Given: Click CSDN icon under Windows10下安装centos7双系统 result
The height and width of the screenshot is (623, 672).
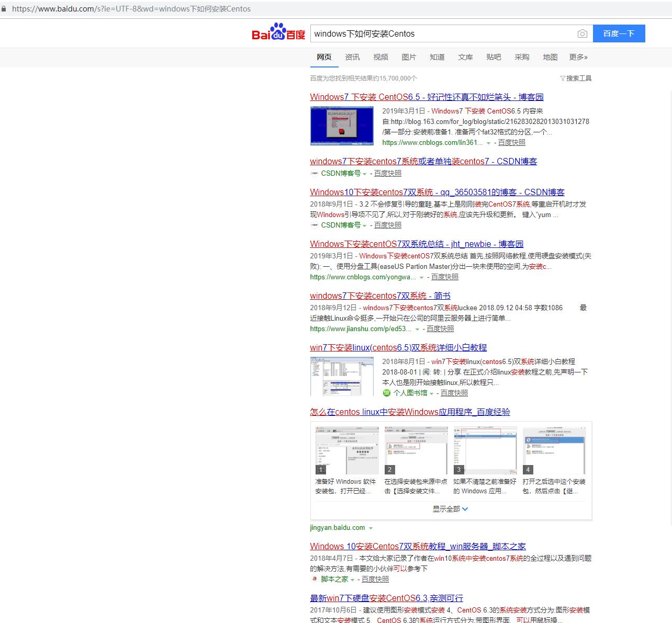Looking at the screenshot, I should click(x=315, y=225).
